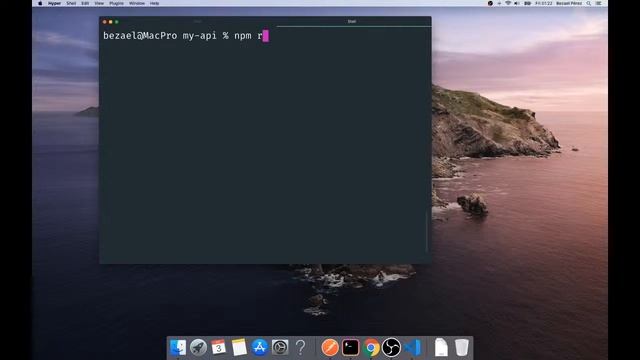Open Visual Studio Code from dock
The width and height of the screenshot is (640, 360).
pos(412,347)
